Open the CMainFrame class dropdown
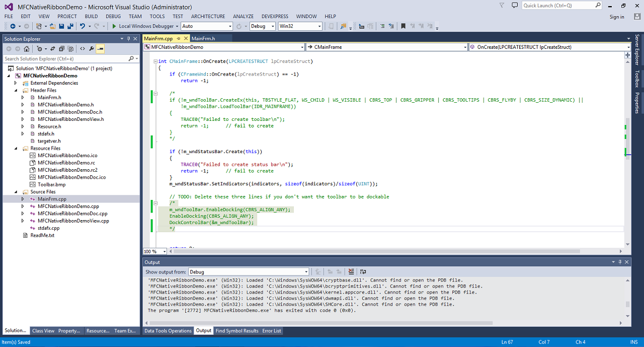The image size is (644, 347). pyautogui.click(x=387, y=47)
